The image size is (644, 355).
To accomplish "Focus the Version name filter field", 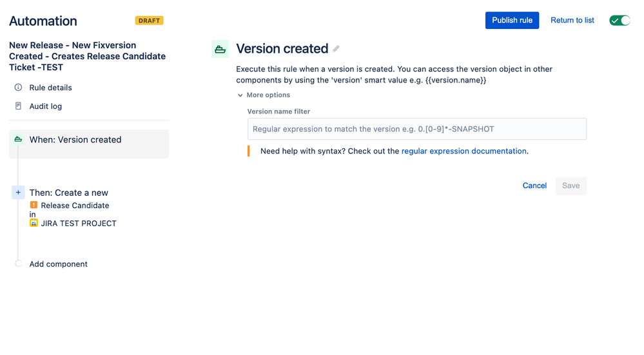I will coord(417,129).
